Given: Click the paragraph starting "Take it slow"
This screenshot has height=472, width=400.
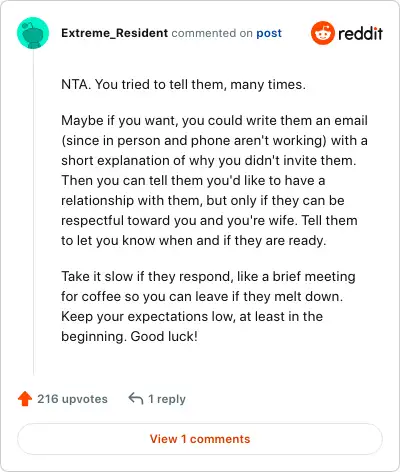Looking at the screenshot, I should click(x=208, y=306).
